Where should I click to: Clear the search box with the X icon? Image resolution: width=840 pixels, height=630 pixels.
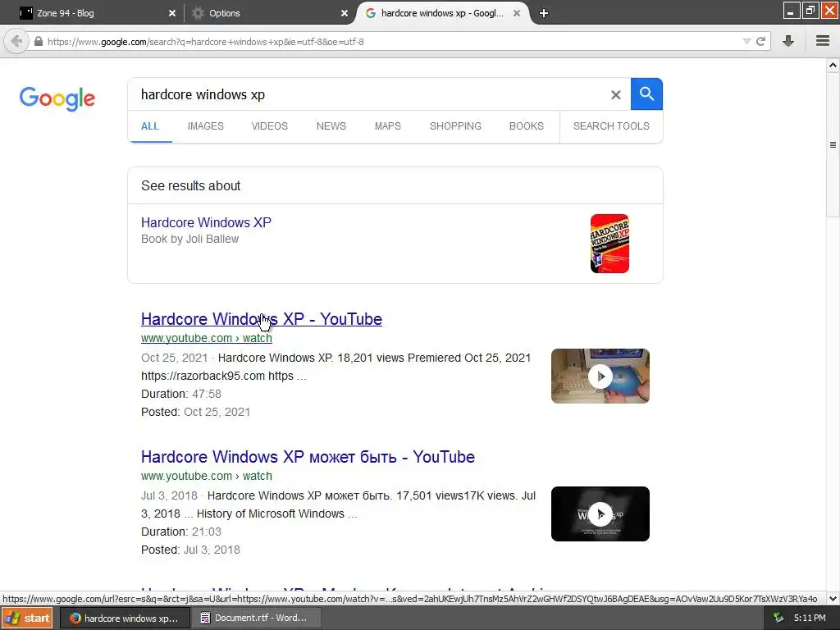pyautogui.click(x=616, y=95)
